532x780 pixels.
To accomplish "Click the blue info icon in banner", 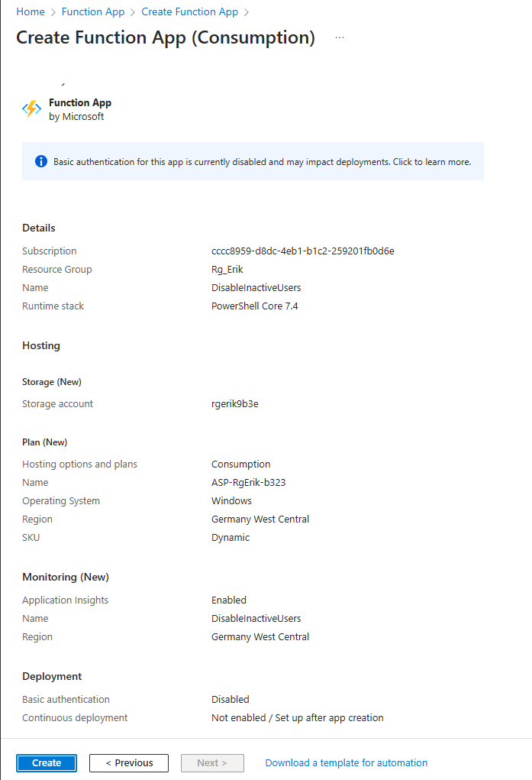I will click(x=41, y=162).
